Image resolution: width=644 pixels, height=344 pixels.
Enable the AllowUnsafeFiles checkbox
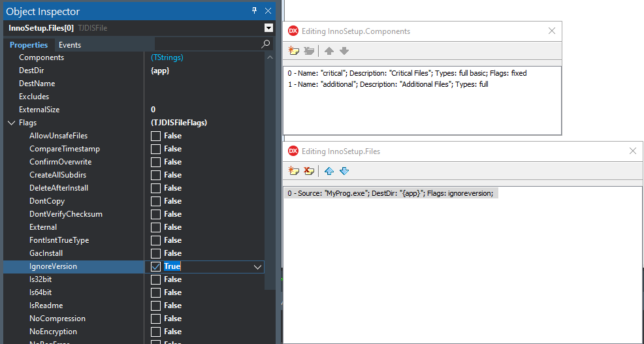155,136
